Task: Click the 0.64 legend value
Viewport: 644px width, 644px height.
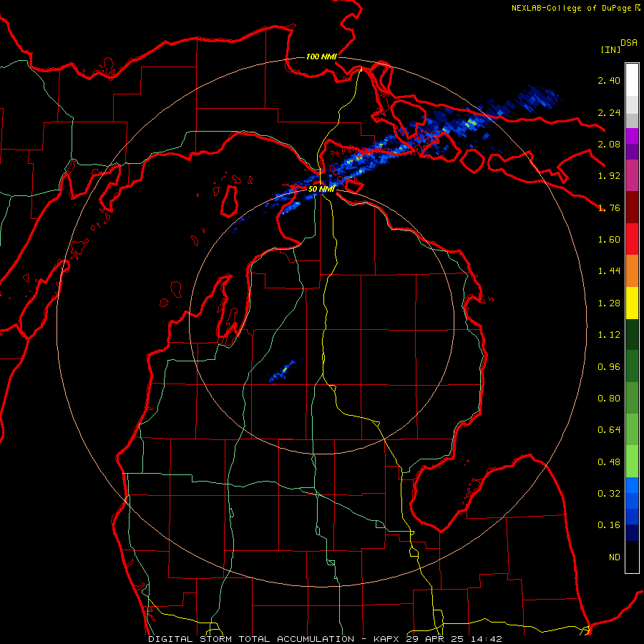Action: [609, 430]
